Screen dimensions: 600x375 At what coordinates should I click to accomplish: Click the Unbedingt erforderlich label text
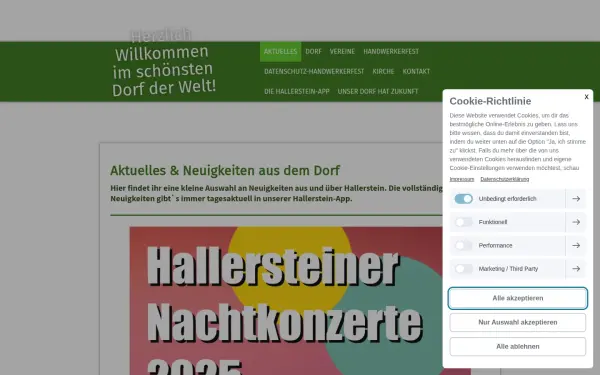(x=507, y=199)
